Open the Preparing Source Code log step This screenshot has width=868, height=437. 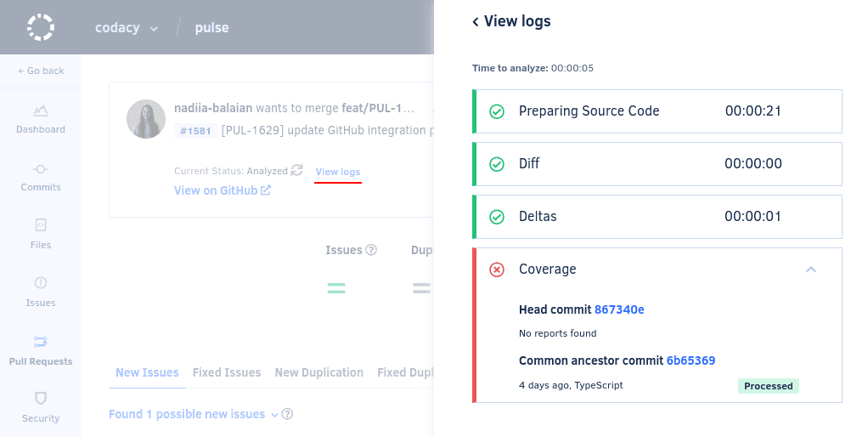pyautogui.click(x=657, y=111)
